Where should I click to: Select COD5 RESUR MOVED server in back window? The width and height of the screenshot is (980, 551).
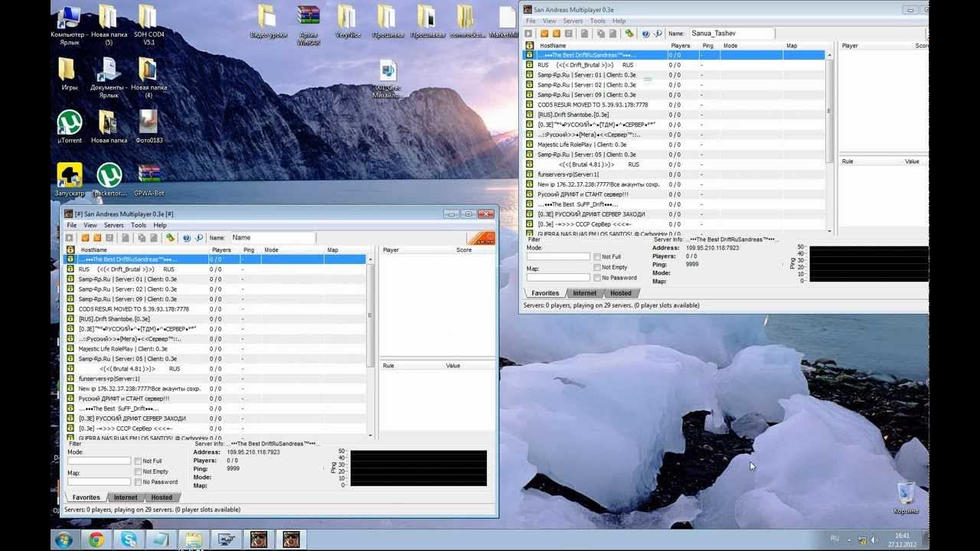pos(674,105)
